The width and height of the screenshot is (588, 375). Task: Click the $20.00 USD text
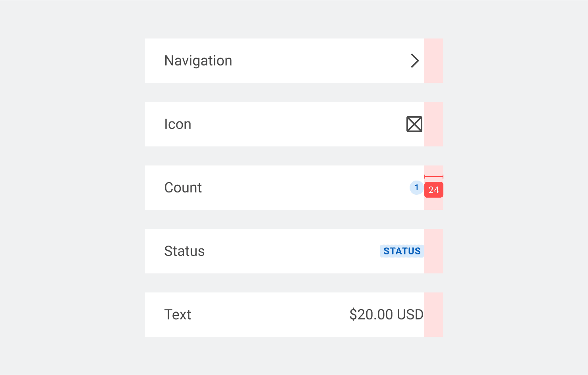[x=386, y=315]
